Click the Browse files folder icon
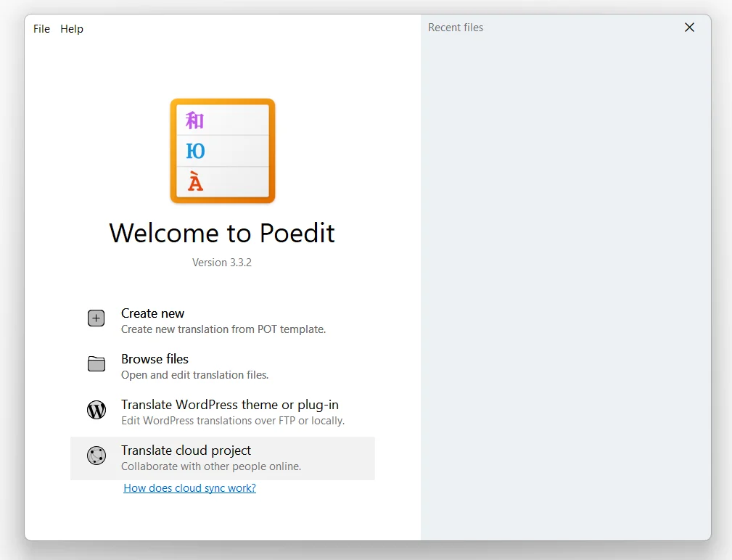Screen dimensions: 732x560 (x=96, y=363)
